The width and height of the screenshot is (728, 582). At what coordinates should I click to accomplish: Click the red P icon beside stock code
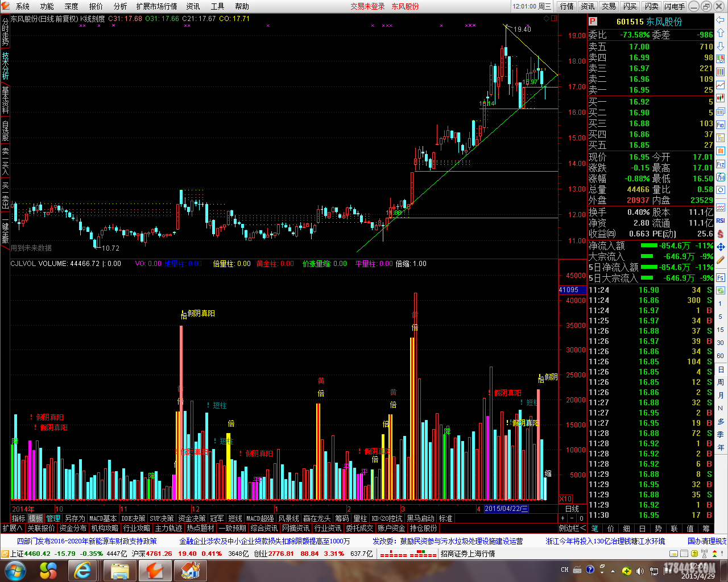593,22
